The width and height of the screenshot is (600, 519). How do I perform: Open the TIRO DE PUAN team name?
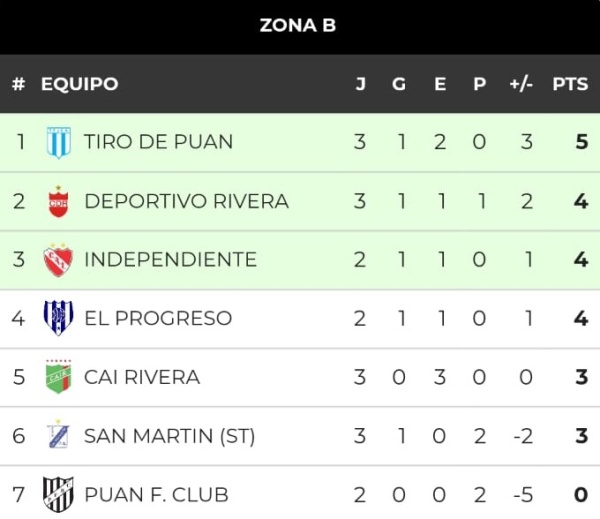point(158,142)
